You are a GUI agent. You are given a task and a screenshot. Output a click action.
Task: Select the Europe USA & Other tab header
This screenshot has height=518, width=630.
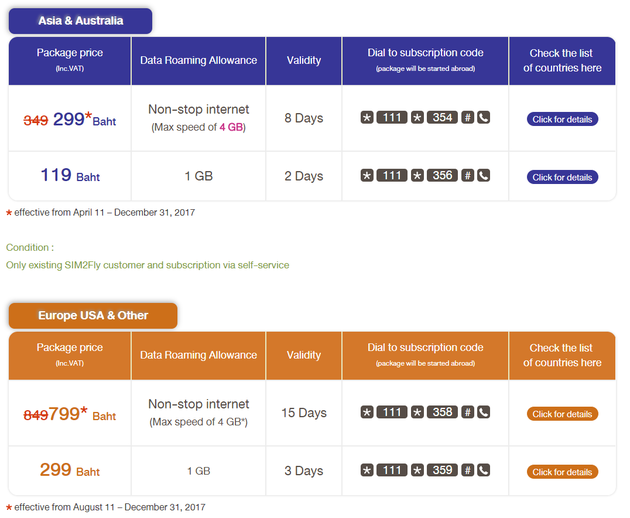[93, 315]
